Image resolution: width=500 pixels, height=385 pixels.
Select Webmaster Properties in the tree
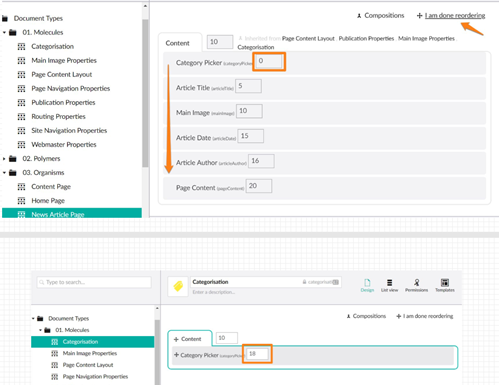coord(64,144)
